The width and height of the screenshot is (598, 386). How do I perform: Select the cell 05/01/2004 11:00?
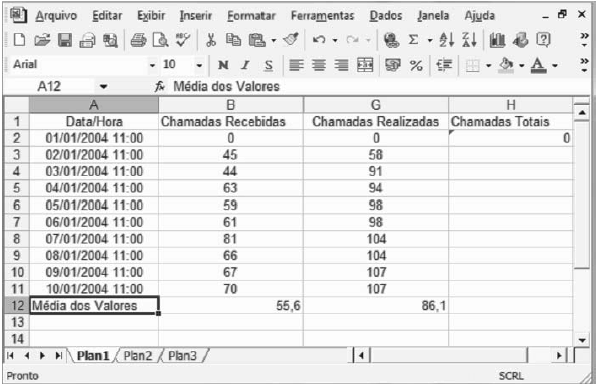[x=94, y=205]
